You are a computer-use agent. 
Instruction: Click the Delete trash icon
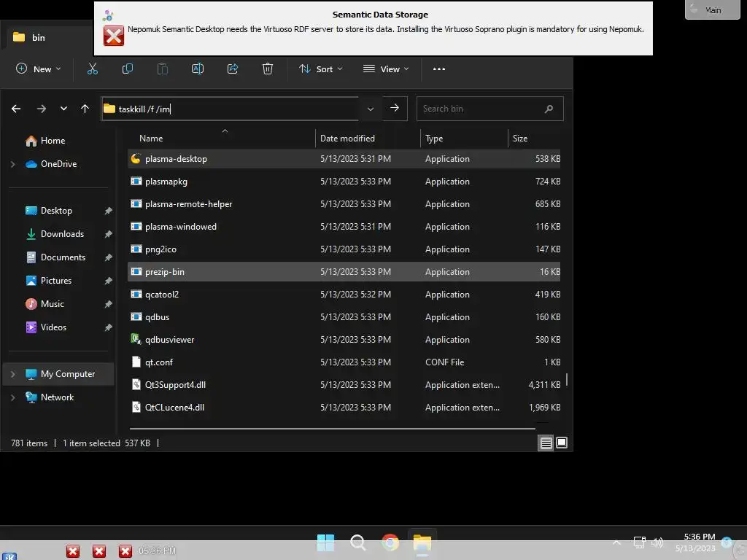[x=268, y=69]
